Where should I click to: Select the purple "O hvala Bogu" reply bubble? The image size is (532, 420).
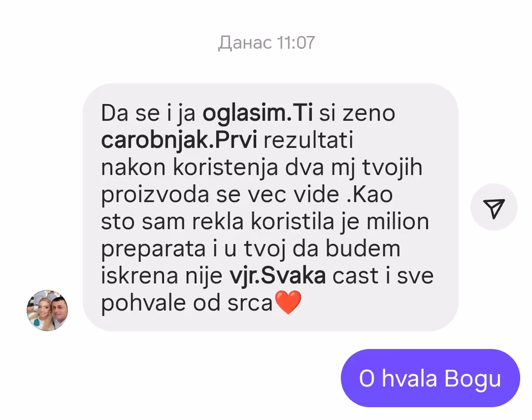point(430,378)
